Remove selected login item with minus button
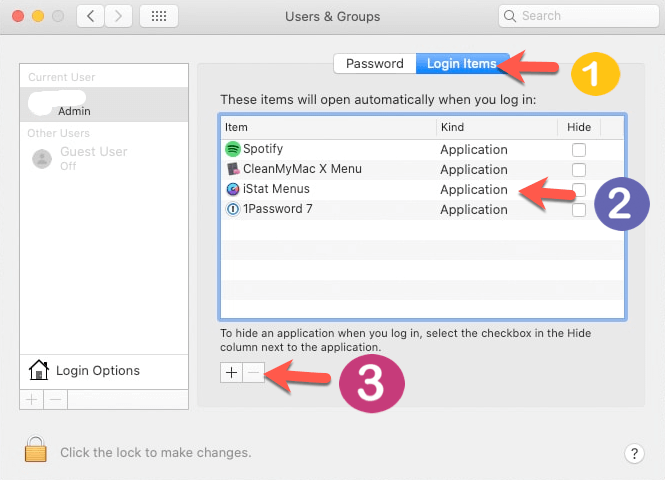This screenshot has height=480, width=665. click(x=254, y=371)
